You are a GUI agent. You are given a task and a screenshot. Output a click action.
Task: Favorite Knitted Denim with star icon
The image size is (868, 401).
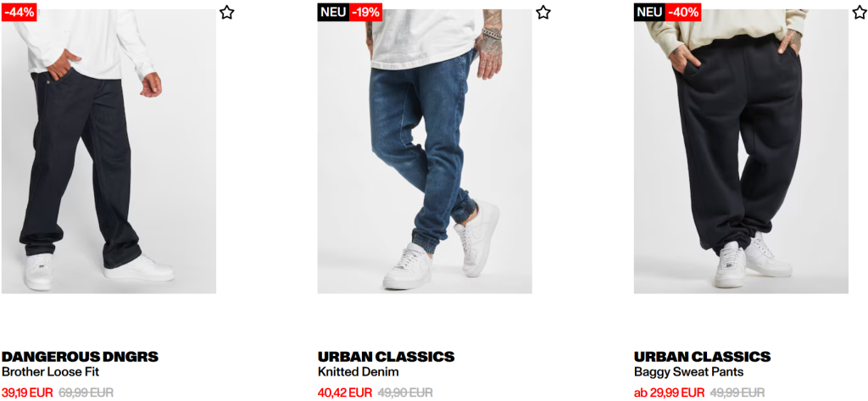click(x=543, y=12)
